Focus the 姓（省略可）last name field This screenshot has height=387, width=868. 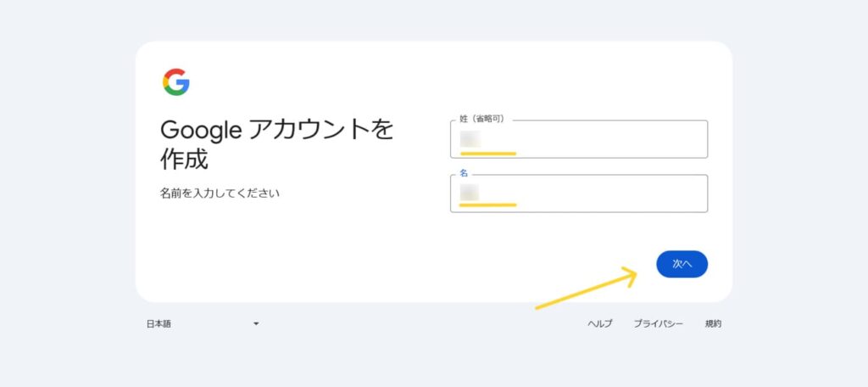(579, 139)
